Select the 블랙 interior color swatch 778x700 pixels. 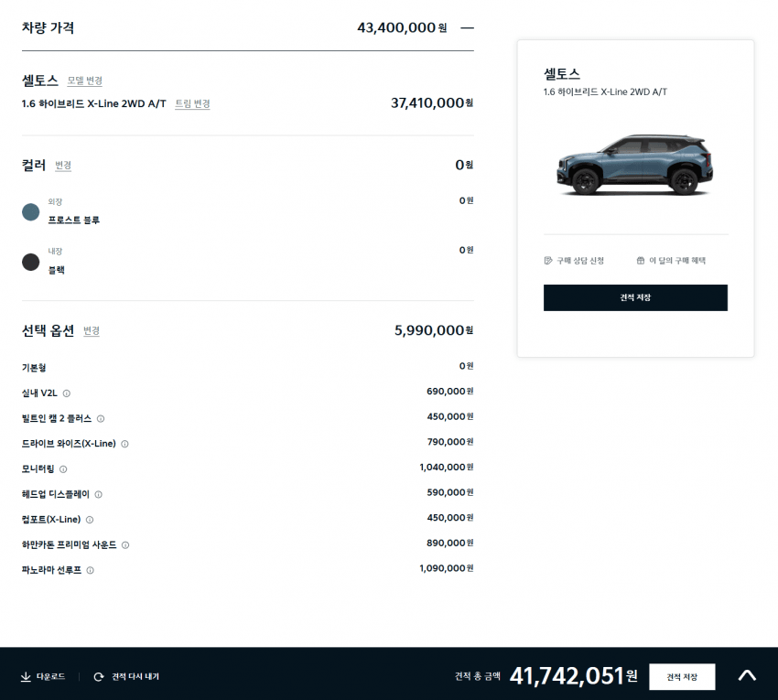coord(31,263)
